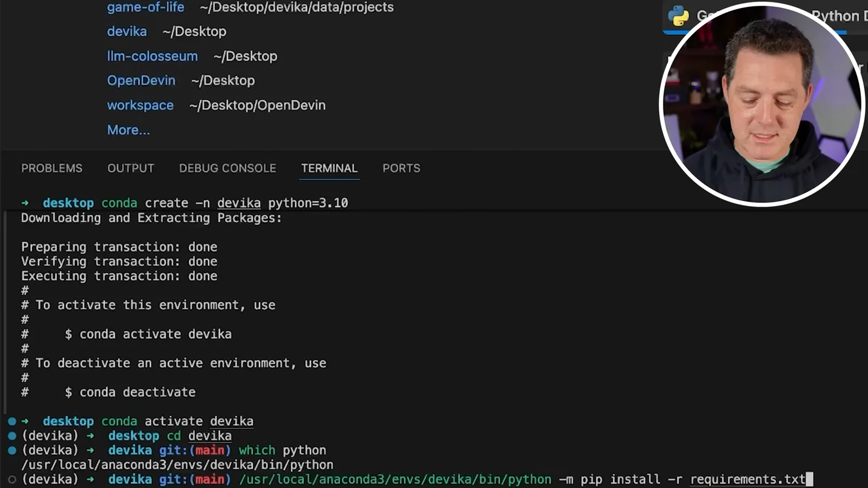
Task: Click 'Downloading and Extracting Packages:' line
Action: [x=151, y=218]
